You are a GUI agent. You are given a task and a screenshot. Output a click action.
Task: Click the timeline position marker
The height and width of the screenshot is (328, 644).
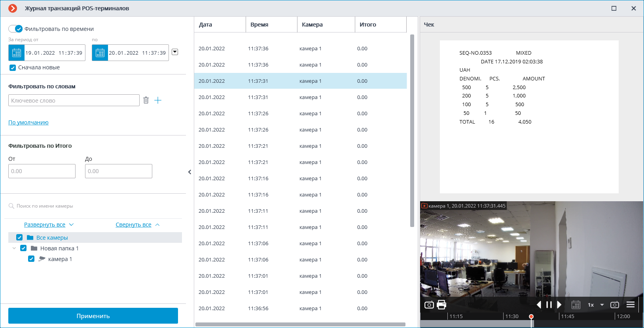click(531, 317)
